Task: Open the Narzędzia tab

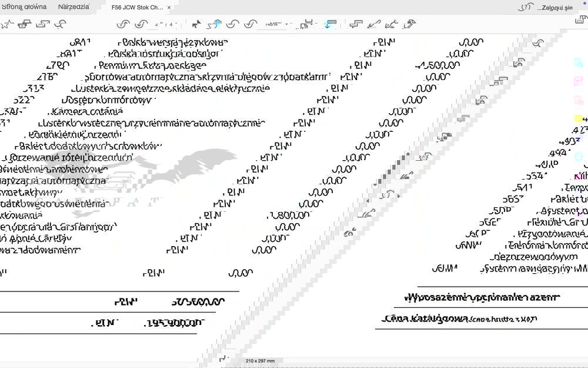Action: [73, 7]
